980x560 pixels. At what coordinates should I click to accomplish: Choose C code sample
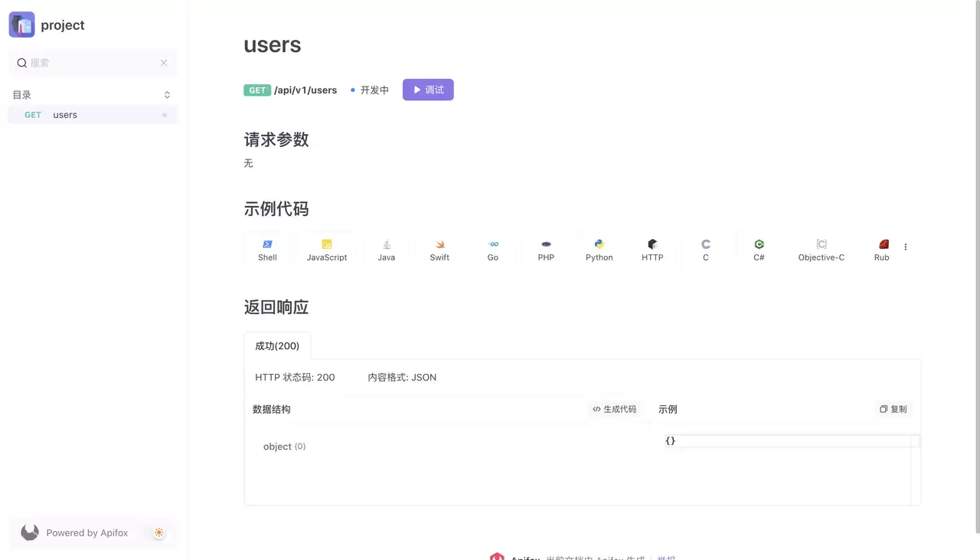pyautogui.click(x=706, y=251)
